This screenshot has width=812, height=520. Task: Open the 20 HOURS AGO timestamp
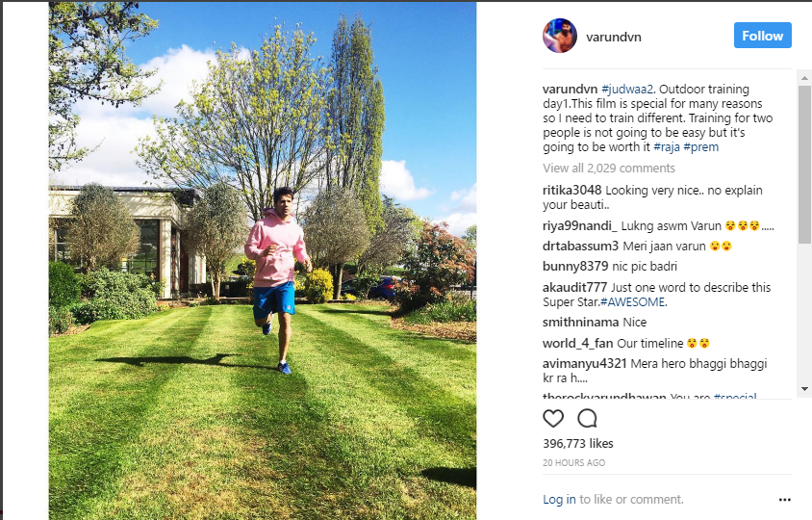[x=573, y=462]
